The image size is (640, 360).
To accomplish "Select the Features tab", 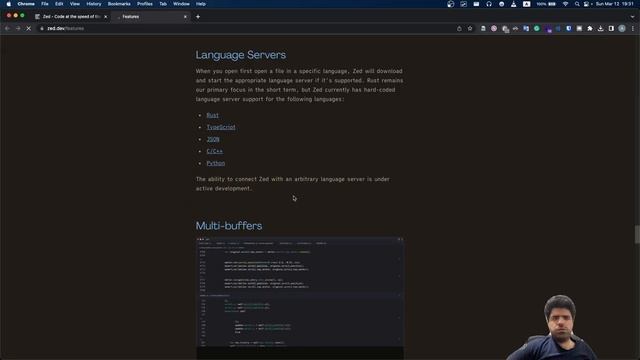I will pyautogui.click(x=151, y=17).
